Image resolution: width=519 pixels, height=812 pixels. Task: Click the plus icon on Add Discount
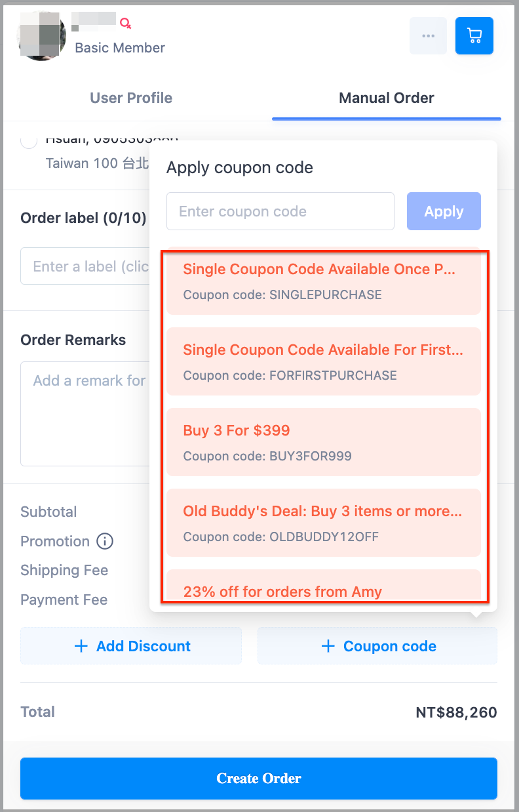(x=81, y=646)
